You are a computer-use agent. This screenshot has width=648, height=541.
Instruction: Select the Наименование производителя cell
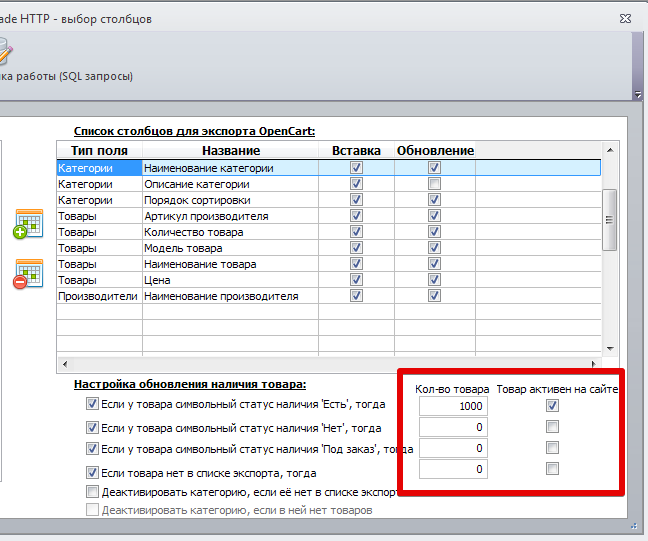230,296
